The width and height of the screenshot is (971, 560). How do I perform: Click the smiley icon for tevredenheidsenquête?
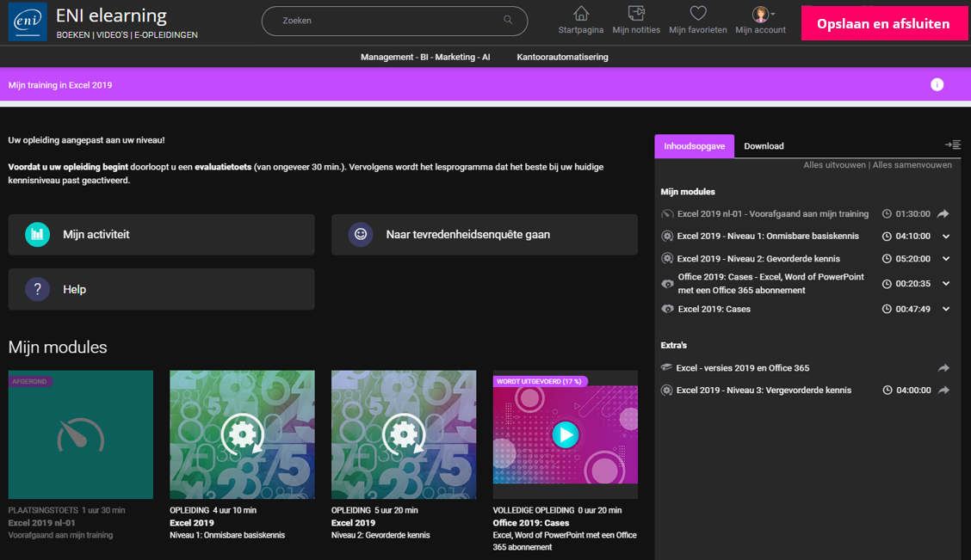click(361, 235)
